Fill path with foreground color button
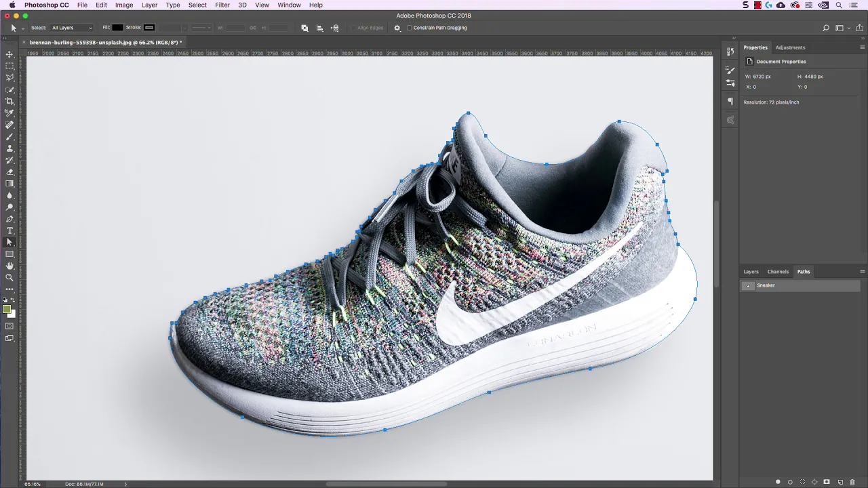Screen dimensions: 868x488 point(778,482)
